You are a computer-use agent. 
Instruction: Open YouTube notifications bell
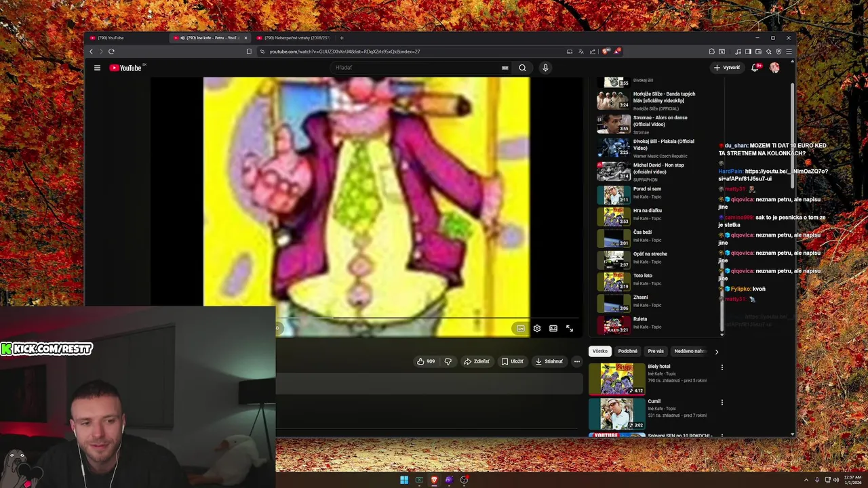pos(755,68)
